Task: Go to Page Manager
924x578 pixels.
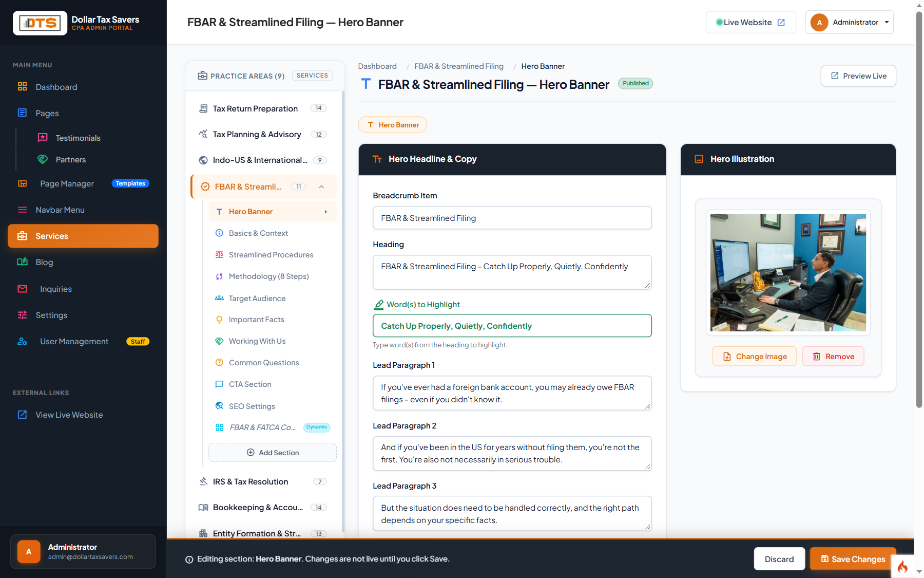Action: [x=83, y=183]
